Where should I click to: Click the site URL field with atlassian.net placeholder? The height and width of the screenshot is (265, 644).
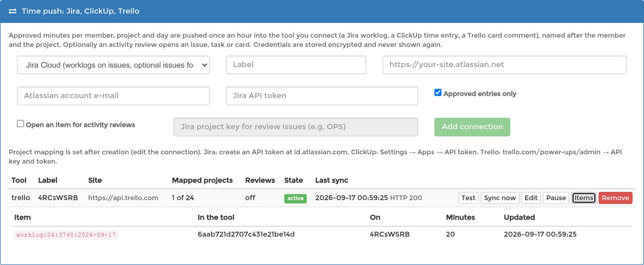point(505,65)
